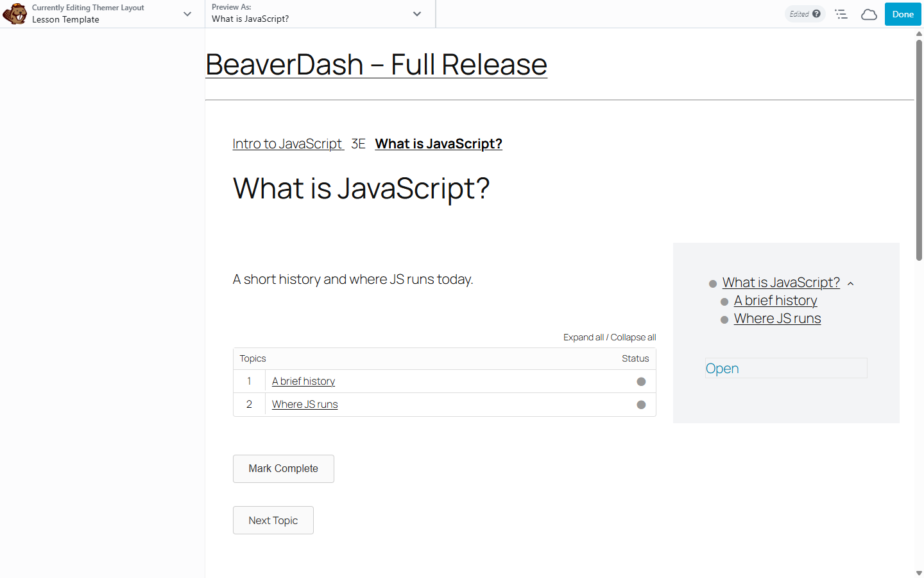
Task: Click Collapse all in the topics list
Action: point(633,337)
